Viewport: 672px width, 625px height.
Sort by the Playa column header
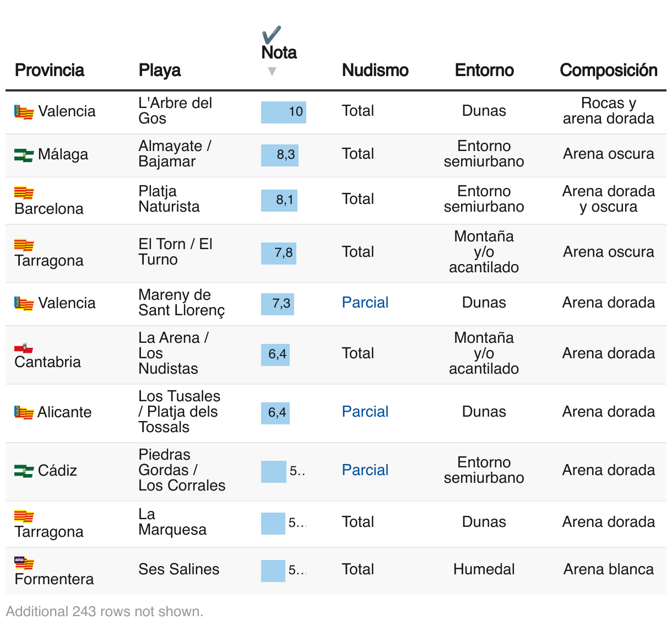[160, 70]
